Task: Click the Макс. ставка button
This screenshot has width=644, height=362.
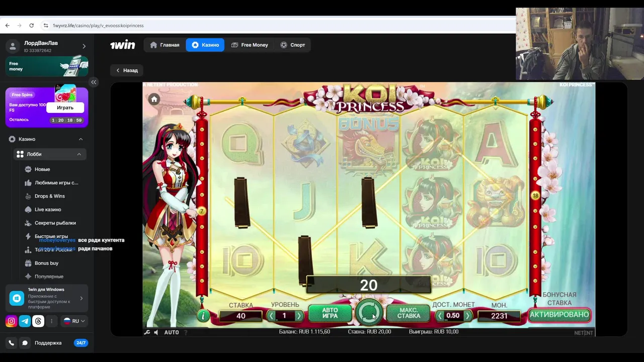Action: click(x=409, y=313)
